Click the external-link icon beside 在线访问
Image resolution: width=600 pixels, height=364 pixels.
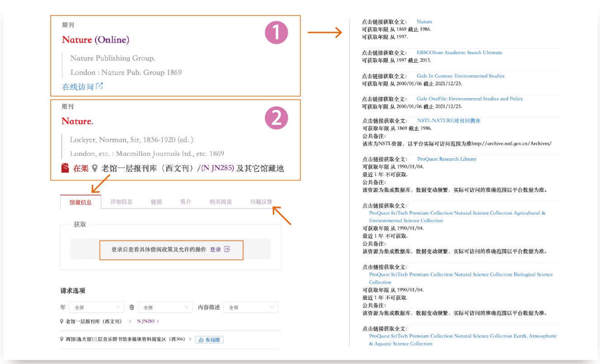click(100, 86)
